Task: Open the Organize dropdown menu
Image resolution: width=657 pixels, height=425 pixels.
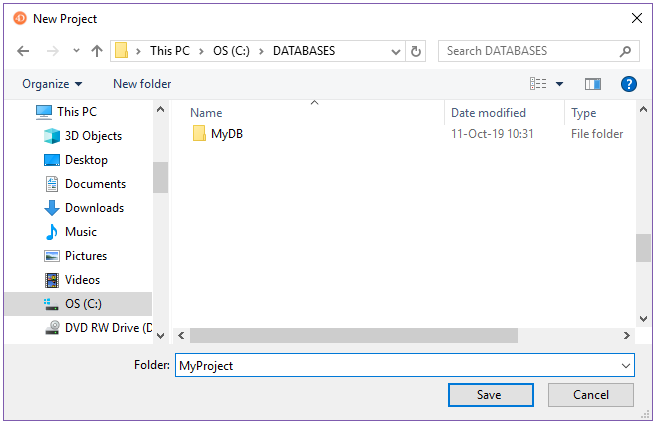Action: (52, 84)
